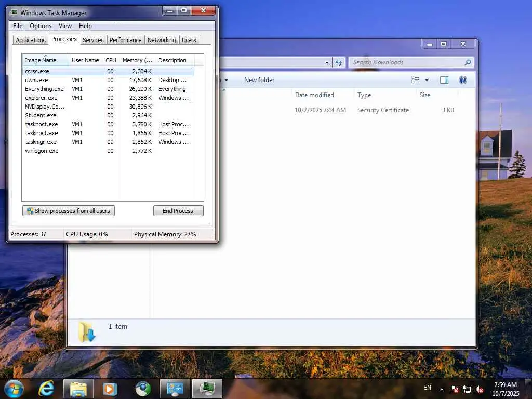Open the Chromium browser taskbar icon
The height and width of the screenshot is (399, 532).
point(143,389)
